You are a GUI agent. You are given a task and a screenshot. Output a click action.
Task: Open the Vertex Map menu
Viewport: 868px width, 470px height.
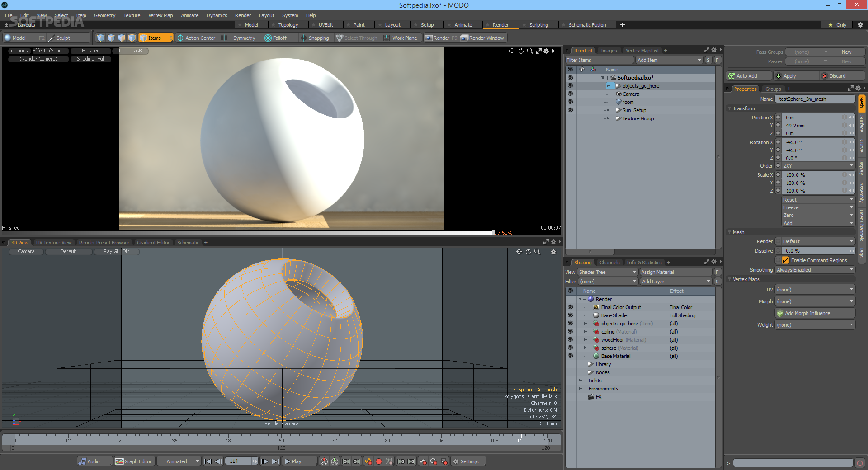[160, 15]
